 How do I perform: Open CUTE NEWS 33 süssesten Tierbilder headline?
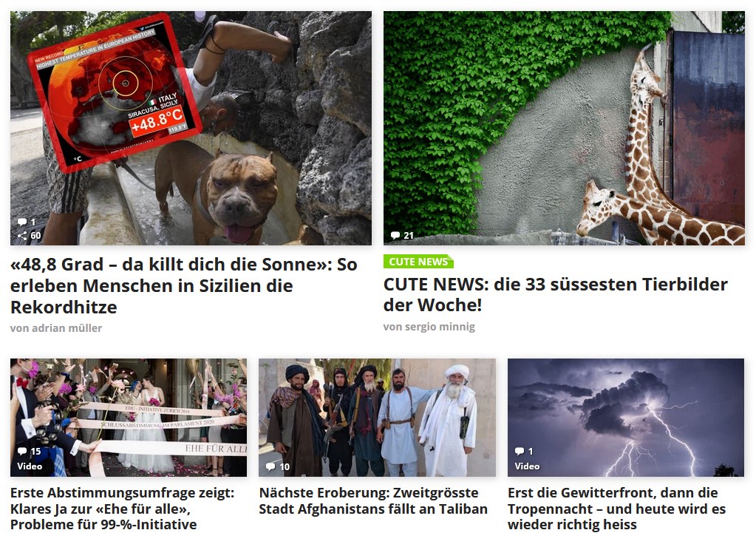pos(556,294)
